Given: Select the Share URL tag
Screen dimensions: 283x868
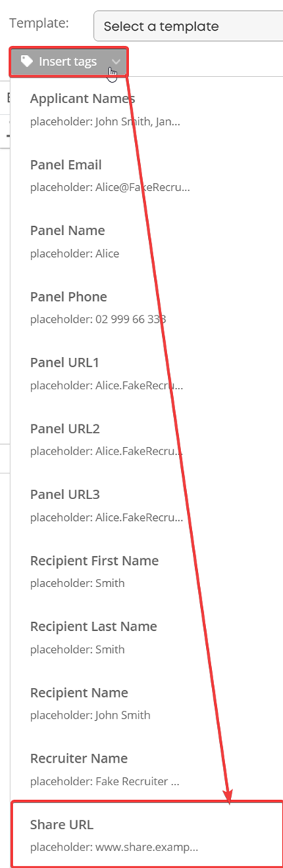Looking at the screenshot, I should click(x=147, y=833).
